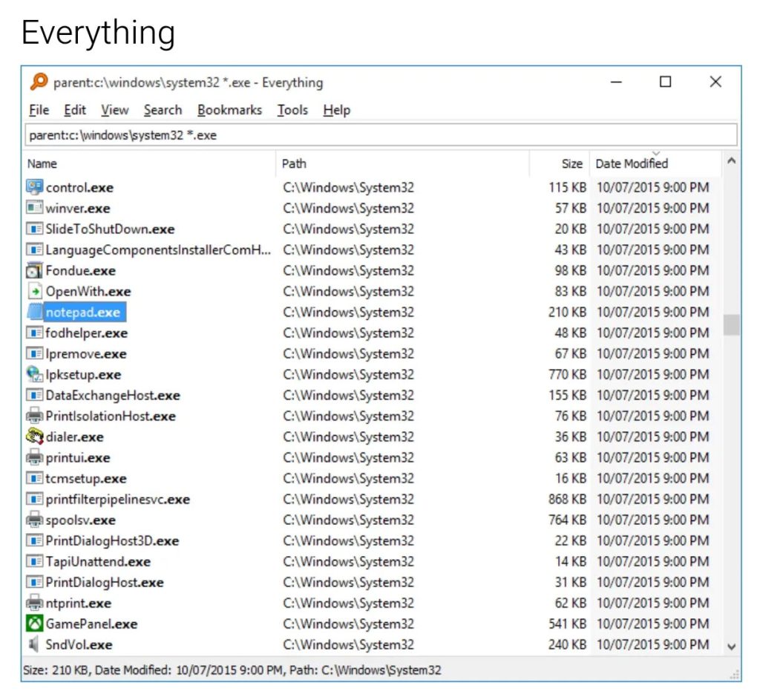Viewport: 760px width, 700px height.
Task: Click the dialer.exe phone icon
Action: (33, 436)
